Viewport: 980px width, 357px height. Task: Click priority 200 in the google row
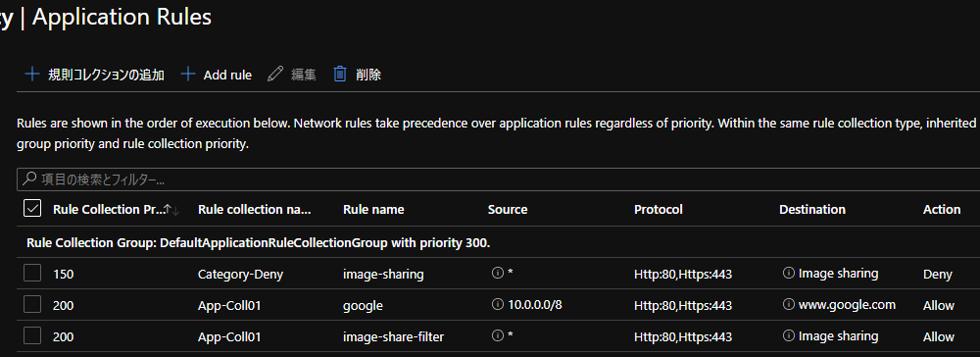pyautogui.click(x=63, y=305)
